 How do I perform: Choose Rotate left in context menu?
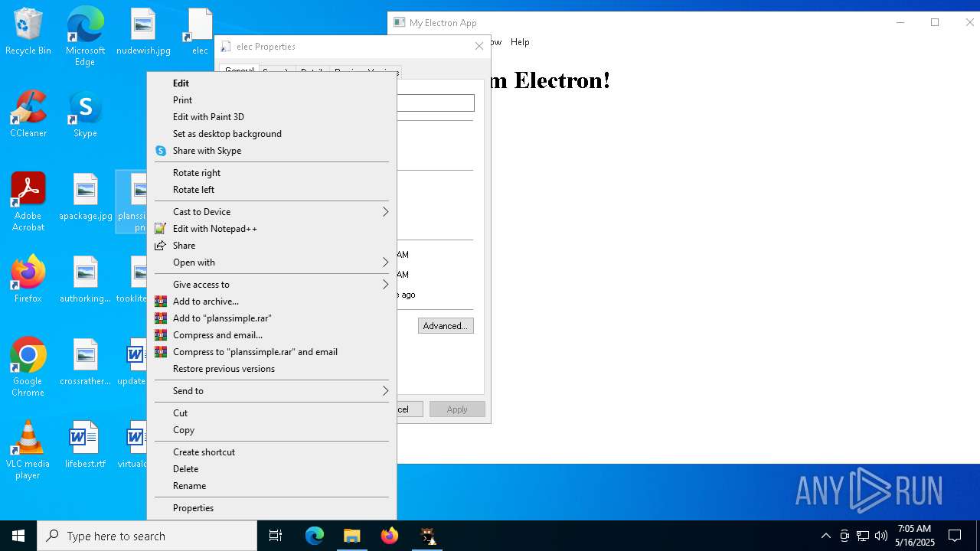click(272, 190)
